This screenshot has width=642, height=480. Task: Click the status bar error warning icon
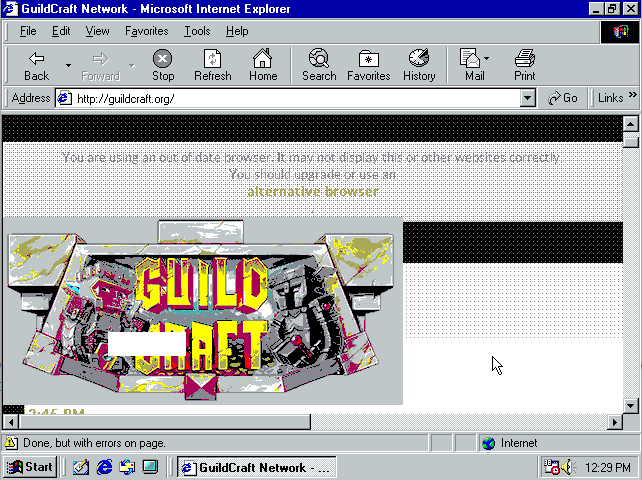(11, 443)
